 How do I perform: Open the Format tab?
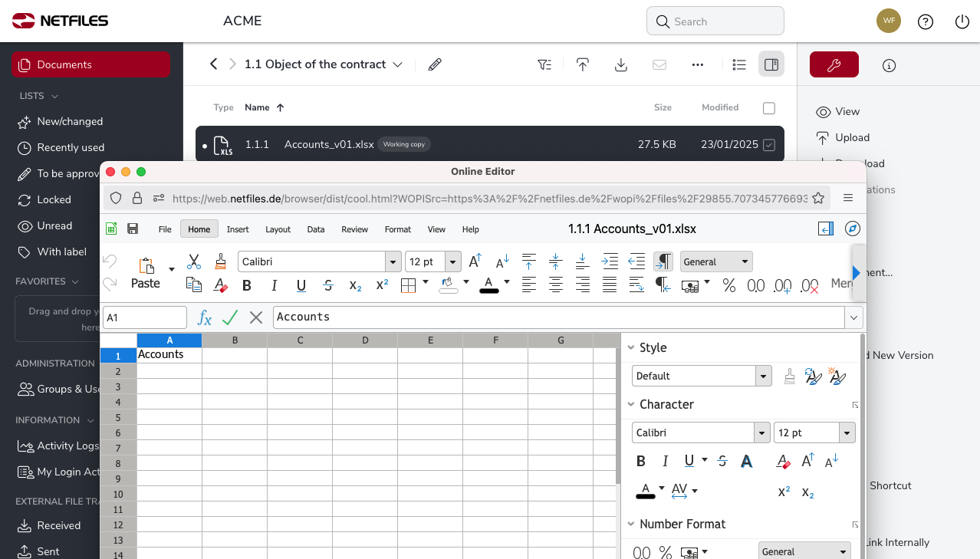pyautogui.click(x=398, y=229)
